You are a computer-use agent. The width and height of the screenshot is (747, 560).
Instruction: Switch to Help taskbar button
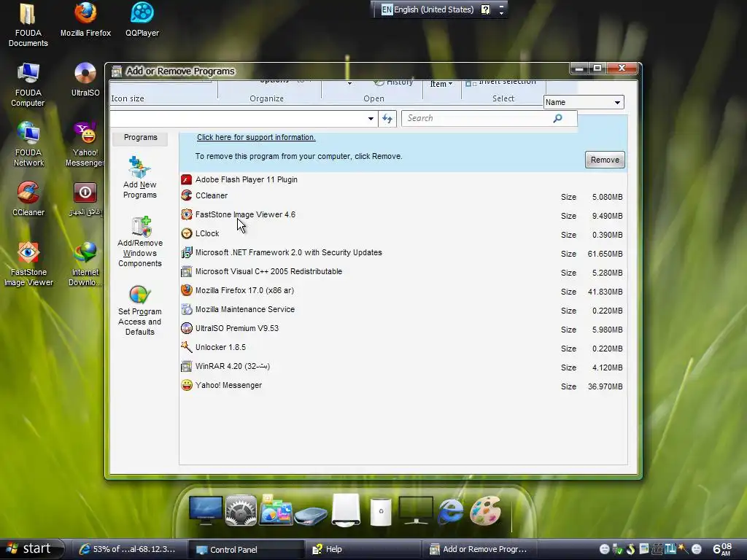[x=363, y=550]
